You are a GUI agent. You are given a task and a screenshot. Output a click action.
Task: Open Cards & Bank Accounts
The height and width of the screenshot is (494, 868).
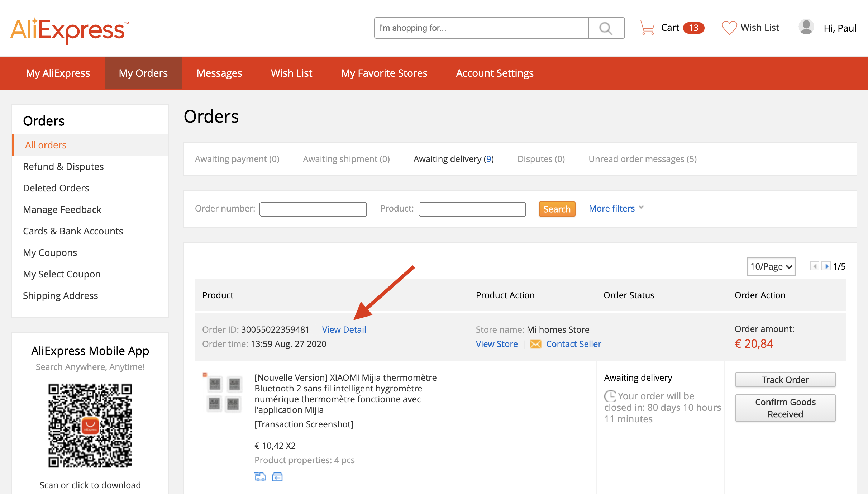click(73, 231)
